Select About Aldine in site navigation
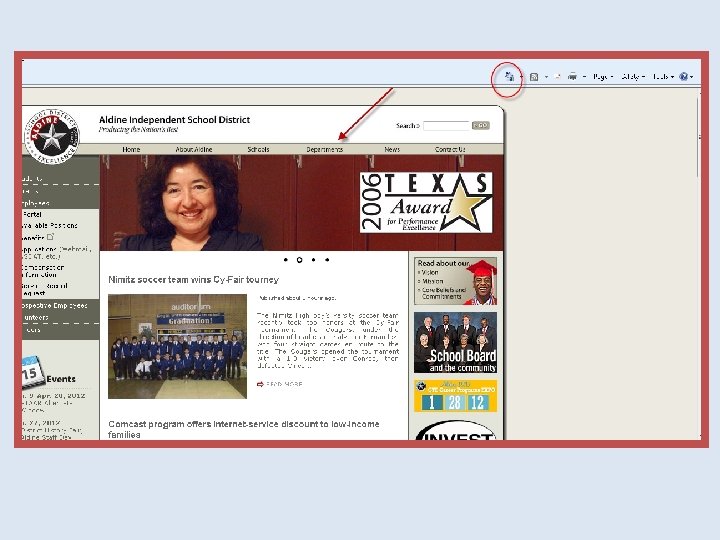Image resolution: width=720 pixels, height=540 pixels. click(x=194, y=149)
